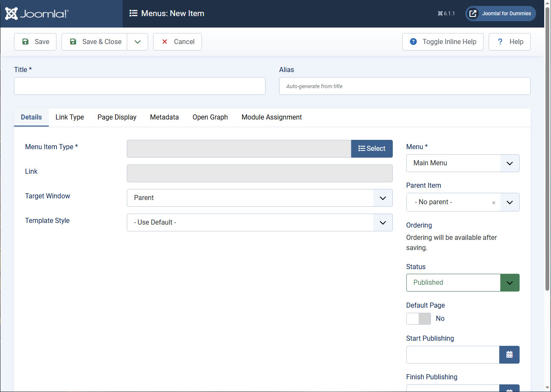Screen dimensions: 551x392
Task: Click Save & Close
Action: [x=94, y=42]
